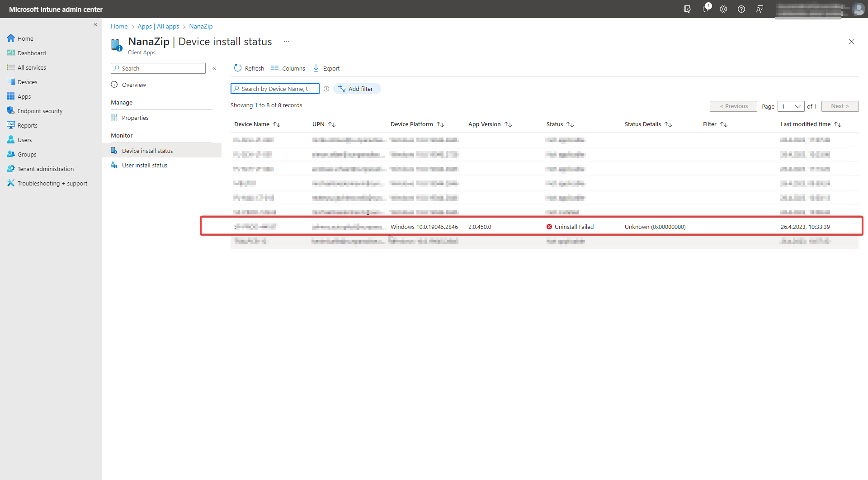
Task: Select Users in the sidebar
Action: [24, 139]
